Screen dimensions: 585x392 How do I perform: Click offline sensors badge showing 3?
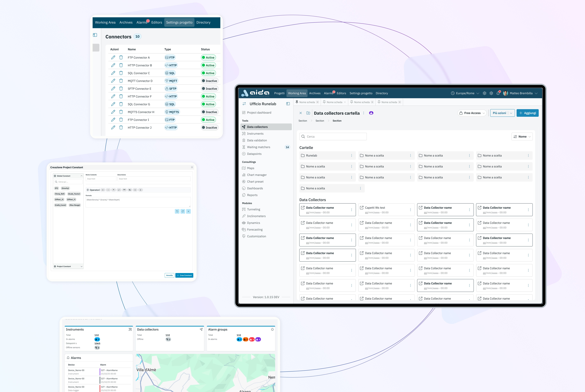click(x=97, y=348)
